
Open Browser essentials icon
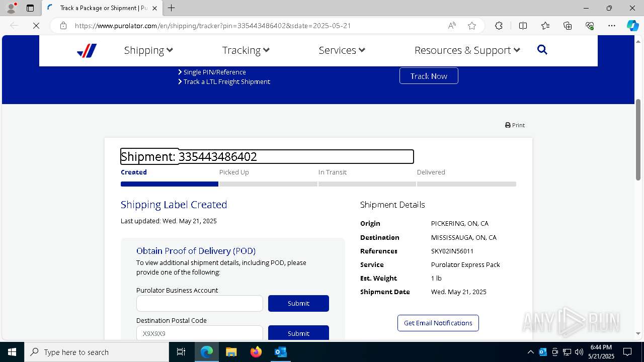(590, 26)
